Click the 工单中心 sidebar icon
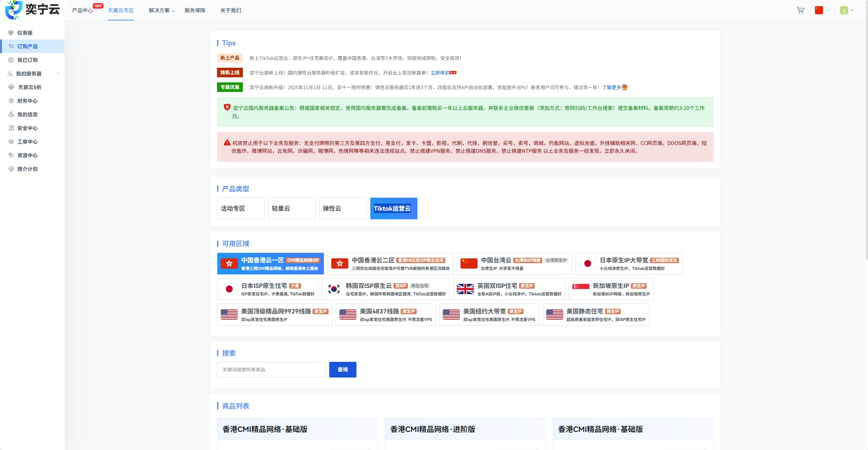 (x=11, y=142)
